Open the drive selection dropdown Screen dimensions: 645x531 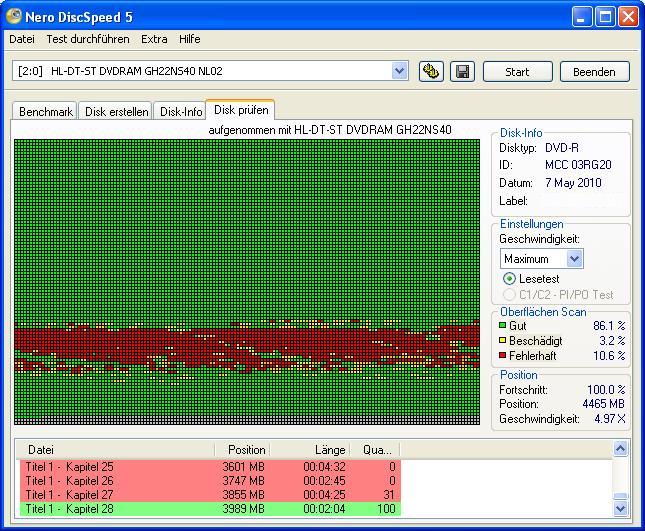(400, 71)
